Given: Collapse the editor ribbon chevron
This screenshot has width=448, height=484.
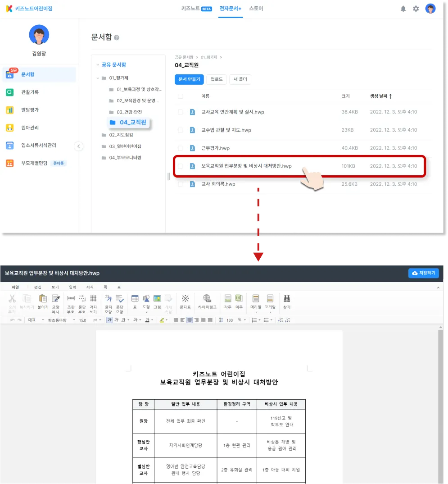Looking at the screenshot, I should coord(438,288).
